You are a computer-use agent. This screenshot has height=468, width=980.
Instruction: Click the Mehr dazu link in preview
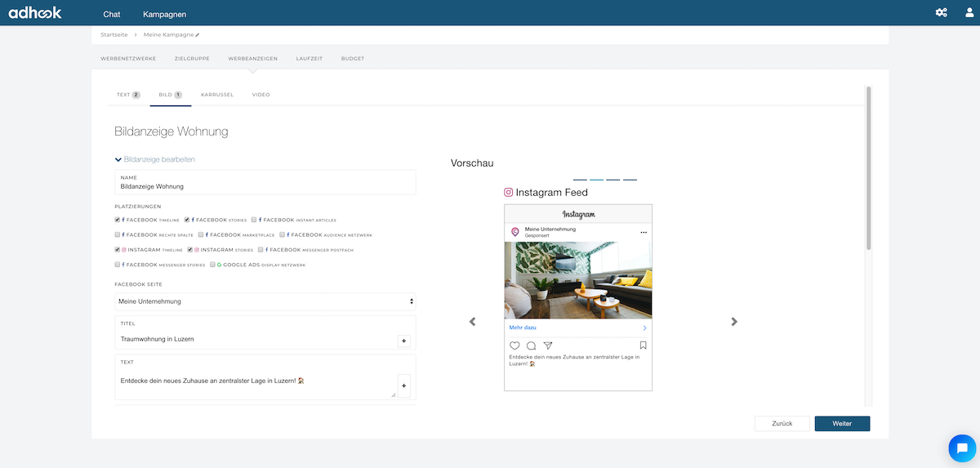tap(523, 328)
